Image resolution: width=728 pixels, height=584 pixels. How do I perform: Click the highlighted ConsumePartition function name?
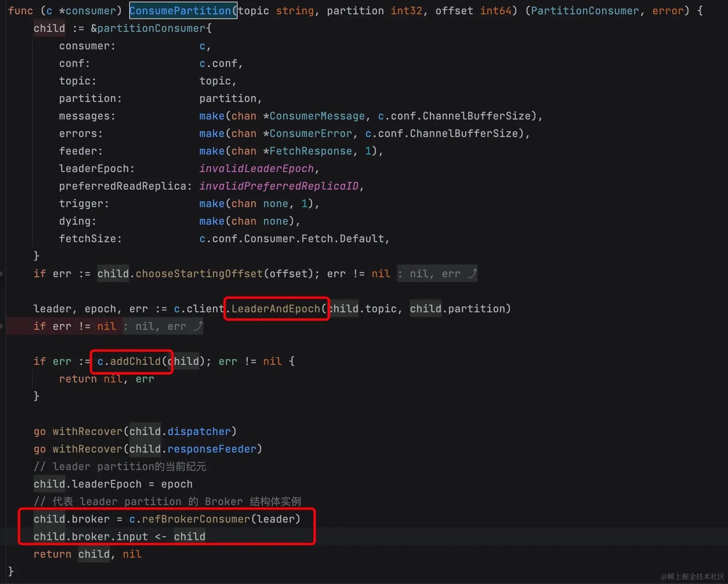[x=180, y=11]
